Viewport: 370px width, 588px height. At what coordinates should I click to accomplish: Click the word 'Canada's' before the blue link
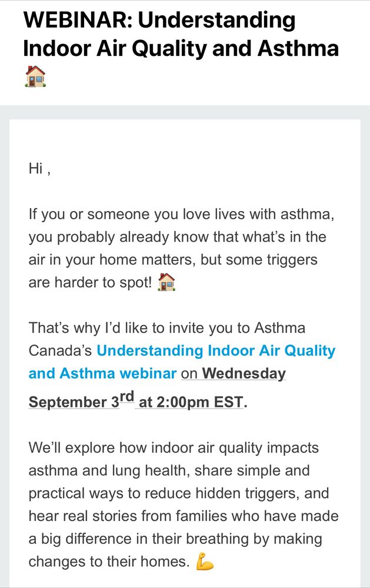(x=60, y=350)
